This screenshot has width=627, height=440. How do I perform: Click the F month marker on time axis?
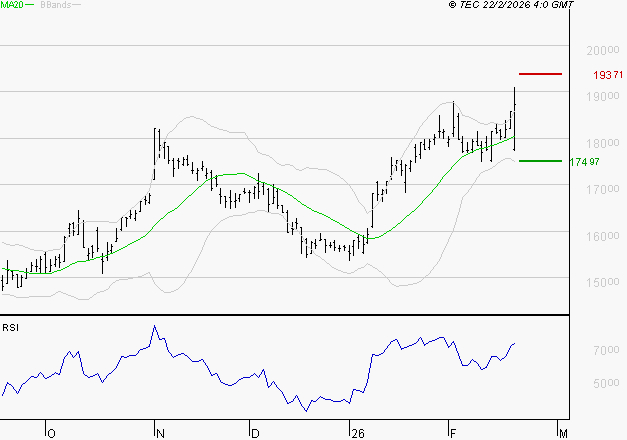453,434
